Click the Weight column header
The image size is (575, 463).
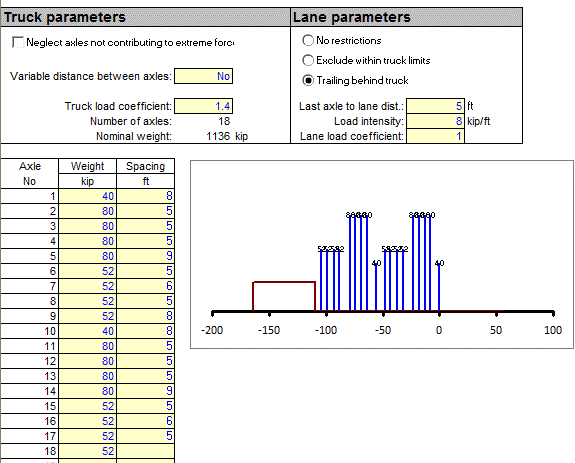(x=88, y=166)
